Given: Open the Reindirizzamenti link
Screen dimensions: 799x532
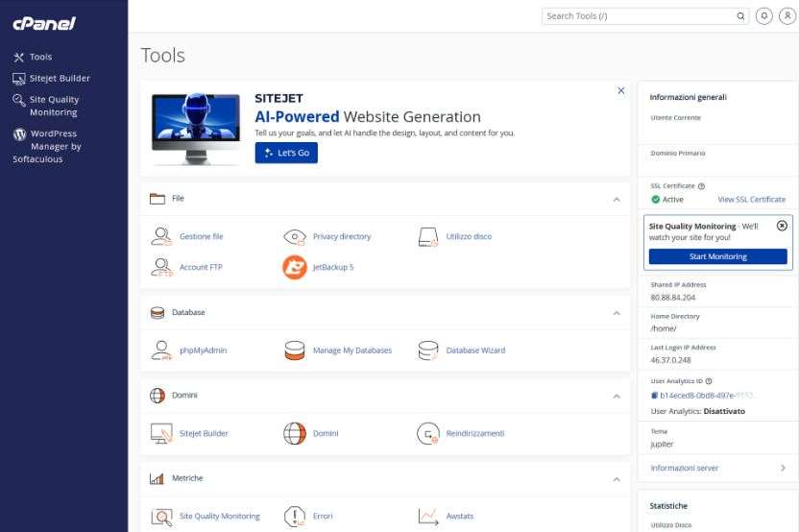Looking at the screenshot, I should coord(475,434).
